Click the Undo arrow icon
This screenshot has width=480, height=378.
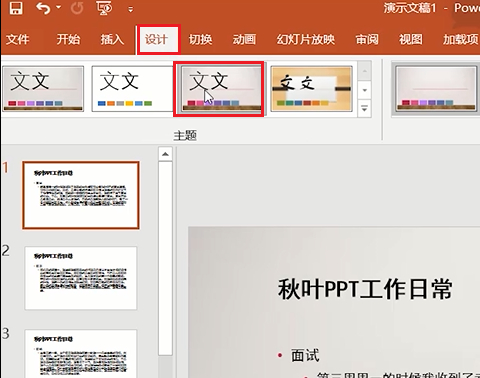tap(44, 8)
